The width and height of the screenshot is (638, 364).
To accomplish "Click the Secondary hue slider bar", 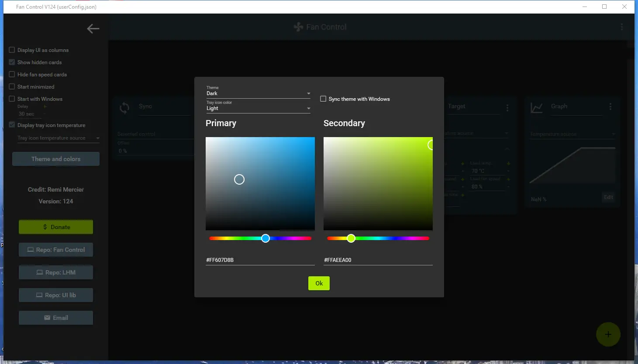I will [x=378, y=238].
